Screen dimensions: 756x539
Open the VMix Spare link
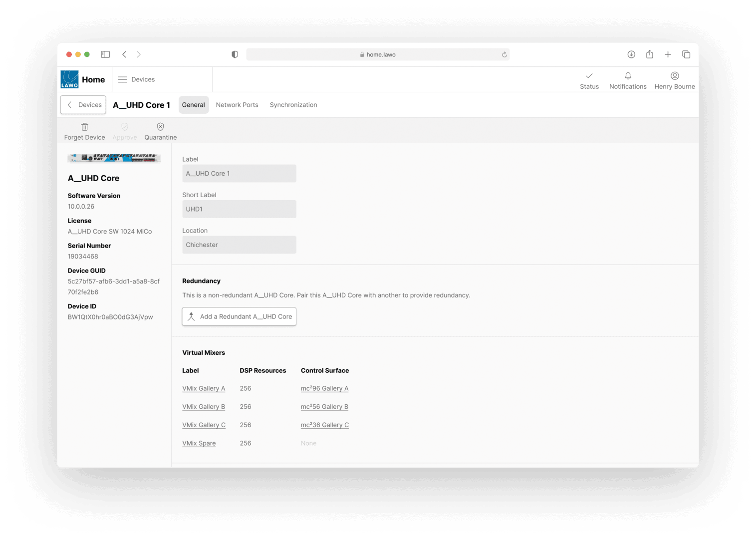[199, 443]
